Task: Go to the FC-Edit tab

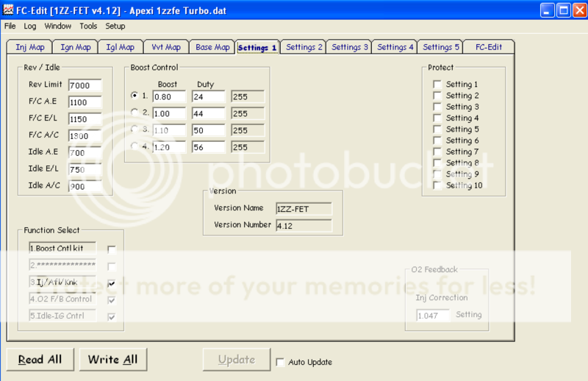Action: click(488, 47)
